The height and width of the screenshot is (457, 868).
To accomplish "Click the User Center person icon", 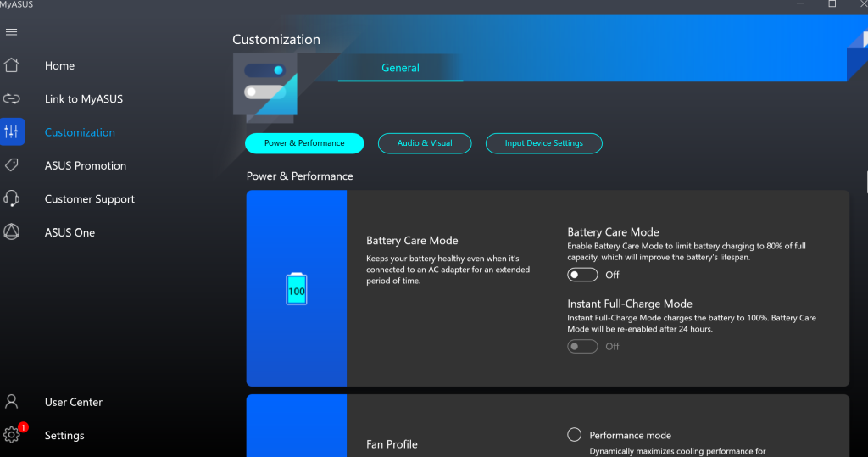I will pyautogui.click(x=12, y=402).
